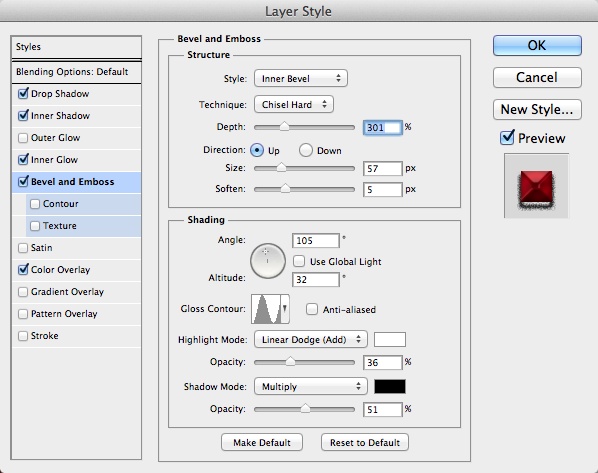Select the Color Overlay label in list
The image size is (598, 473).
[x=61, y=270]
